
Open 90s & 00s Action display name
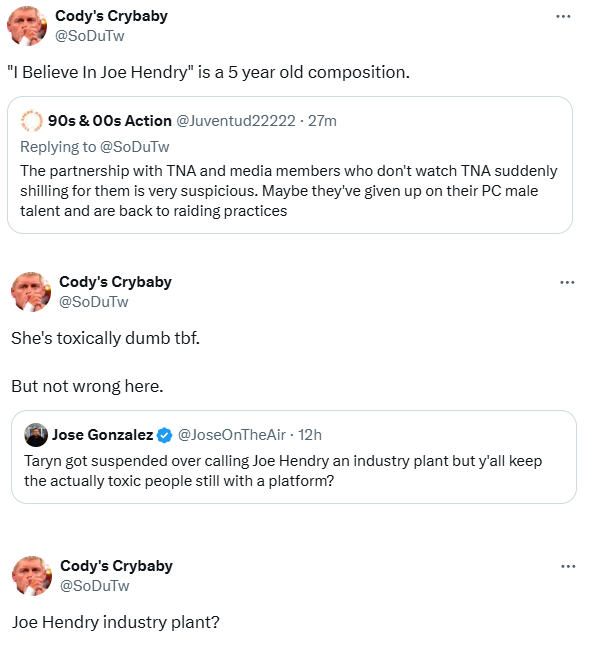pyautogui.click(x=110, y=121)
